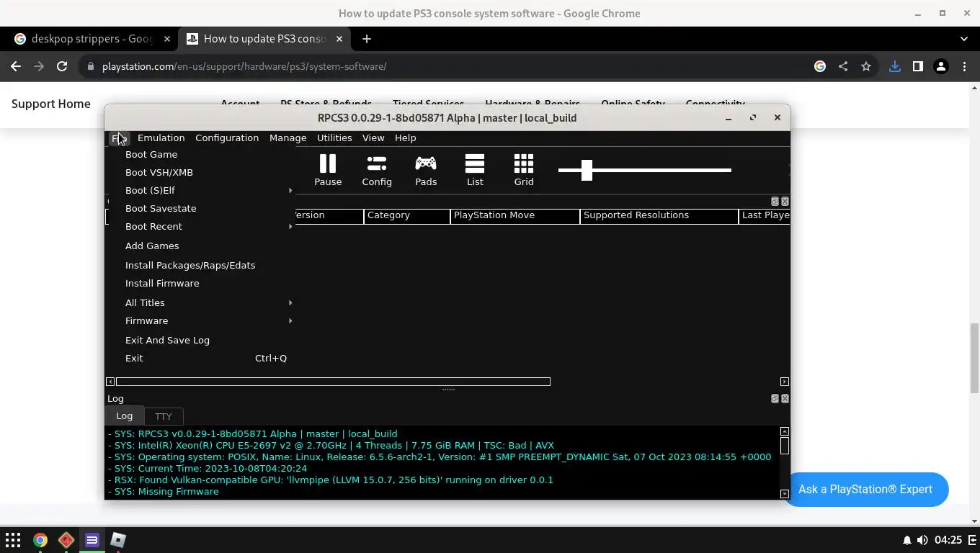Open the View menu

373,138
